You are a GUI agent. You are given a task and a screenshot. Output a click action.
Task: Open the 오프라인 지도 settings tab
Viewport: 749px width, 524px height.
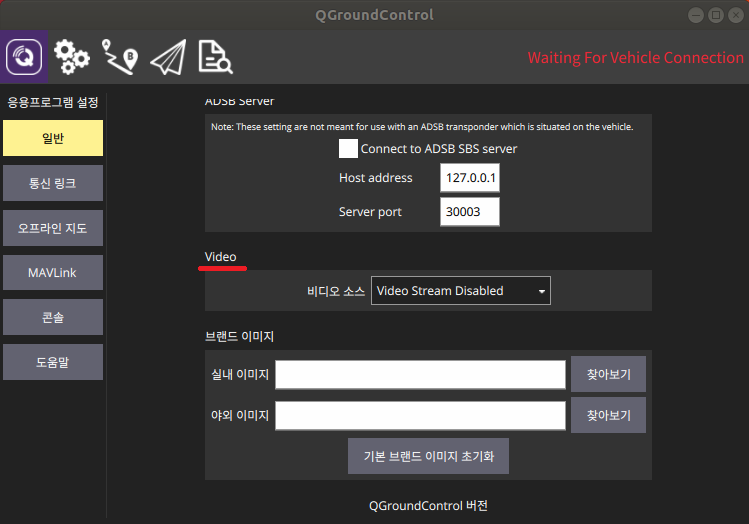coord(53,228)
